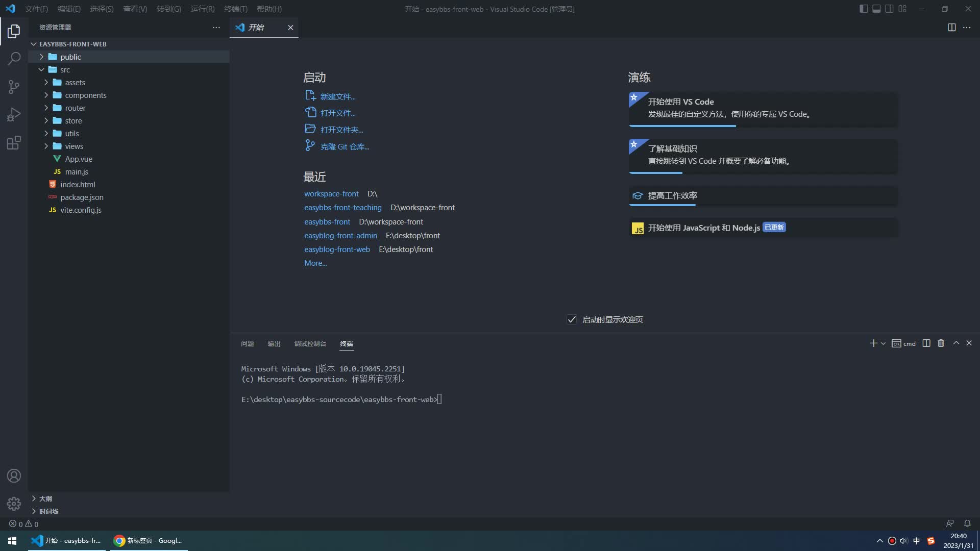Viewport: 980px width, 551px height.
Task: Create a new terminal with plus icon
Action: pos(873,343)
